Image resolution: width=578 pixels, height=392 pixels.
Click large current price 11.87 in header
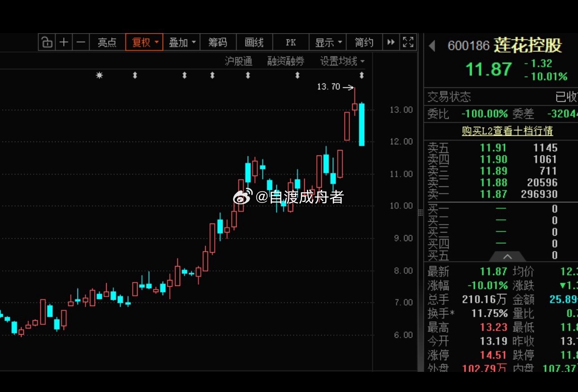[488, 69]
